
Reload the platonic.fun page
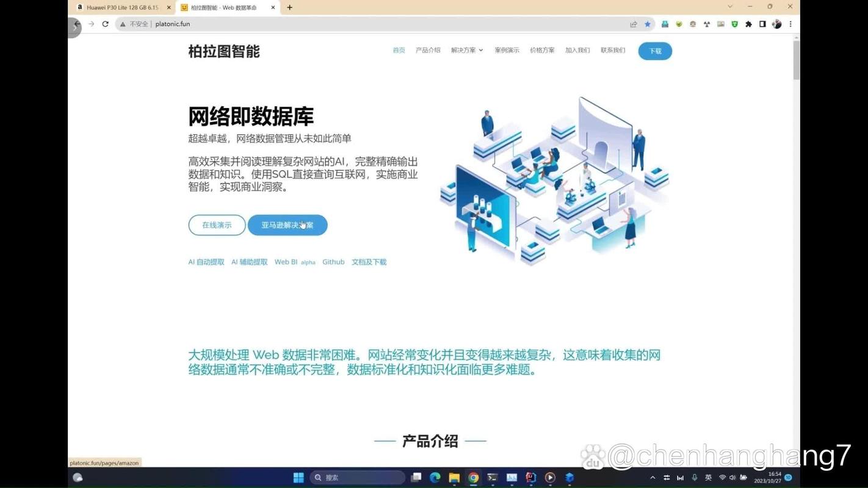click(106, 24)
